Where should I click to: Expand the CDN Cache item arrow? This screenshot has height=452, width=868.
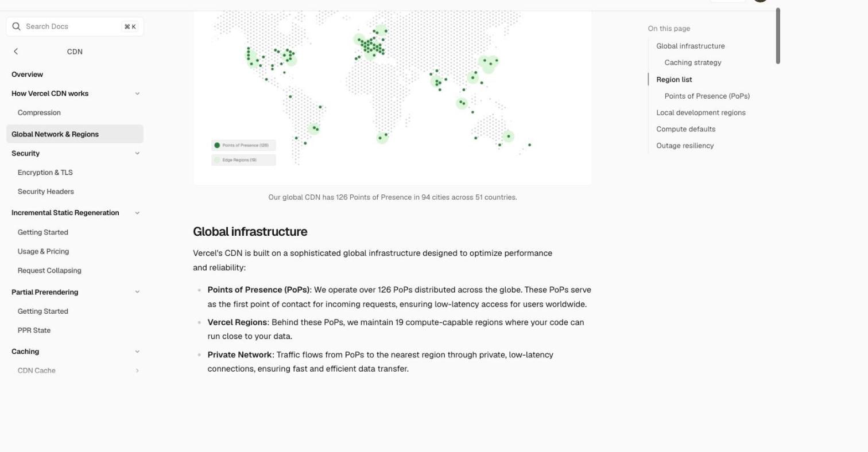(x=137, y=371)
